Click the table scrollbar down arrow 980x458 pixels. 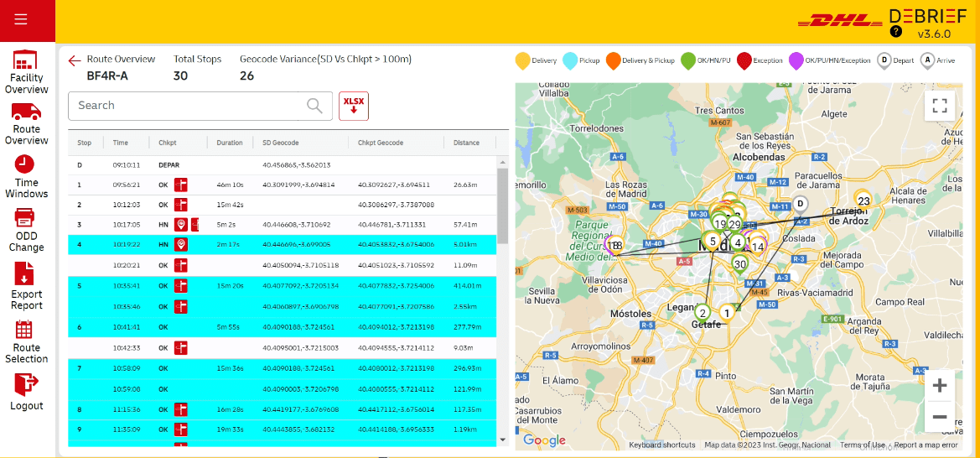(502, 440)
